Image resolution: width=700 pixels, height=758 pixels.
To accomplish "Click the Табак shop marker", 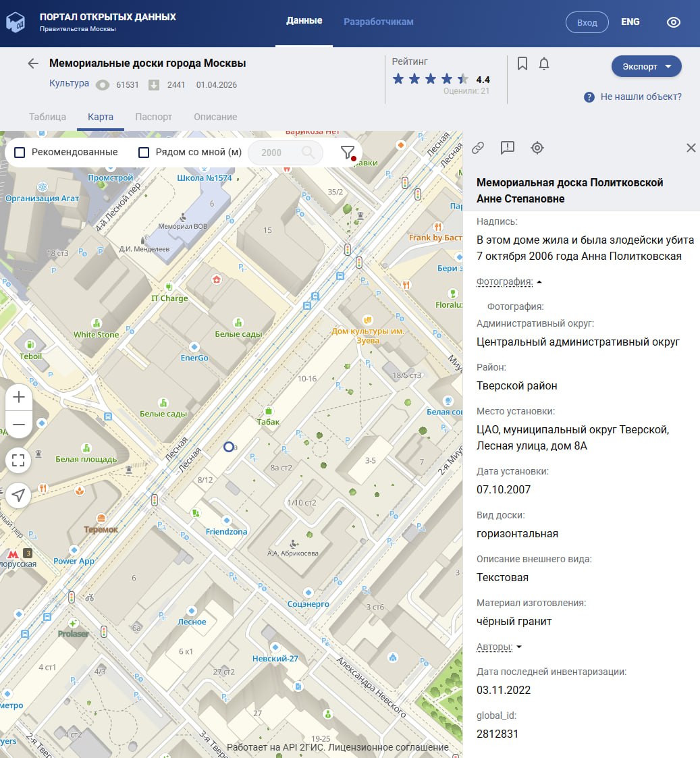I will pos(268,411).
